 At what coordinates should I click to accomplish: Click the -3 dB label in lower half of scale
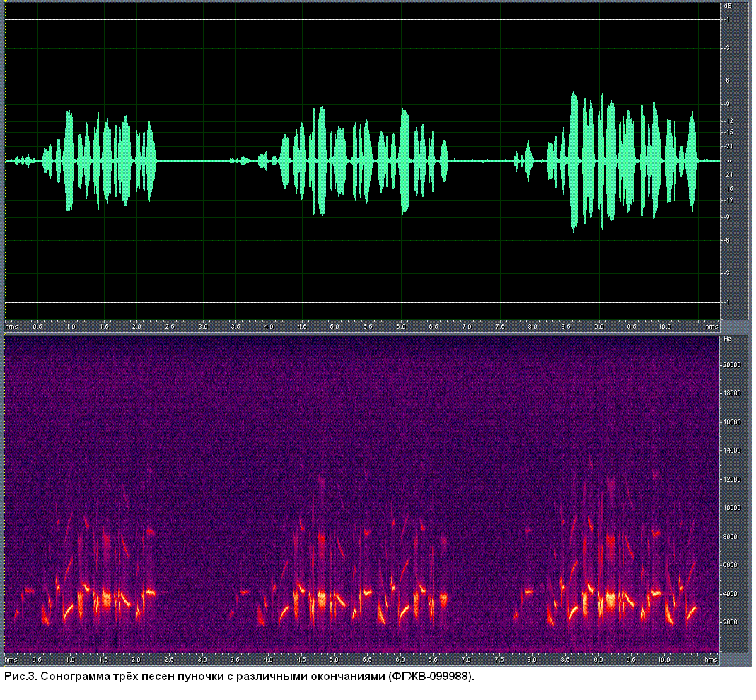click(727, 274)
